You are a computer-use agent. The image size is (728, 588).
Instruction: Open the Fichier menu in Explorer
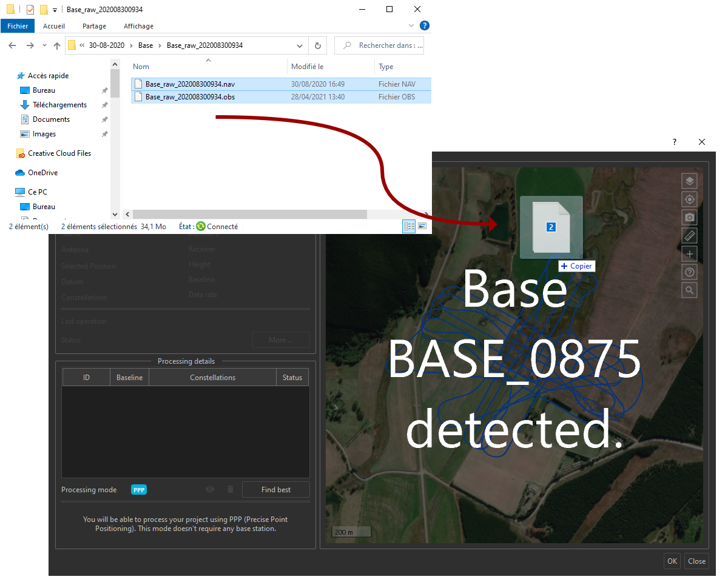[x=17, y=26]
